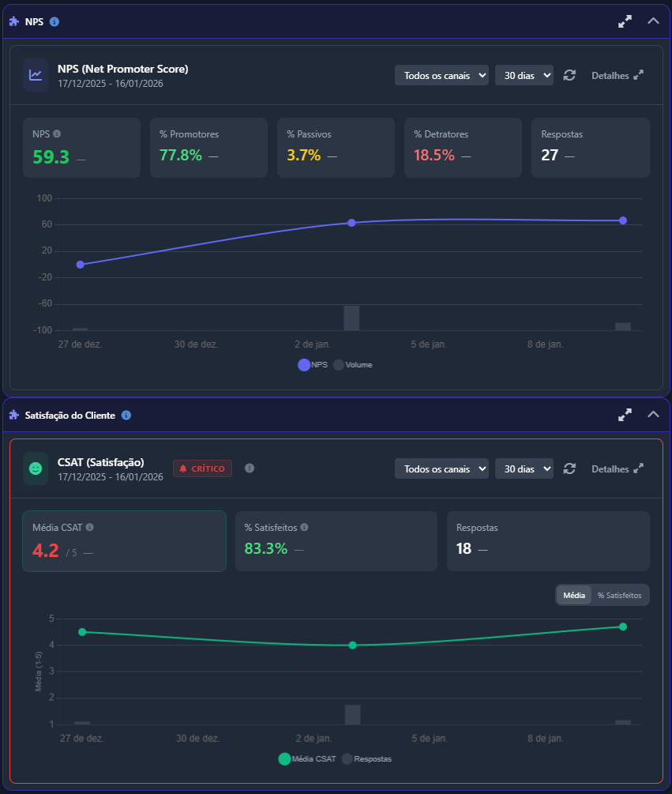Image resolution: width=672 pixels, height=794 pixels.
Task: Click the puzzle icon beside NPS header
Action: pyautogui.click(x=13, y=21)
